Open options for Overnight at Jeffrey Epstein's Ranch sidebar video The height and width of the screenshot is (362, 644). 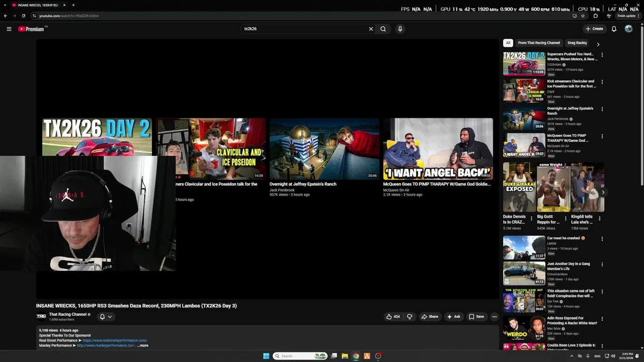coord(602,109)
